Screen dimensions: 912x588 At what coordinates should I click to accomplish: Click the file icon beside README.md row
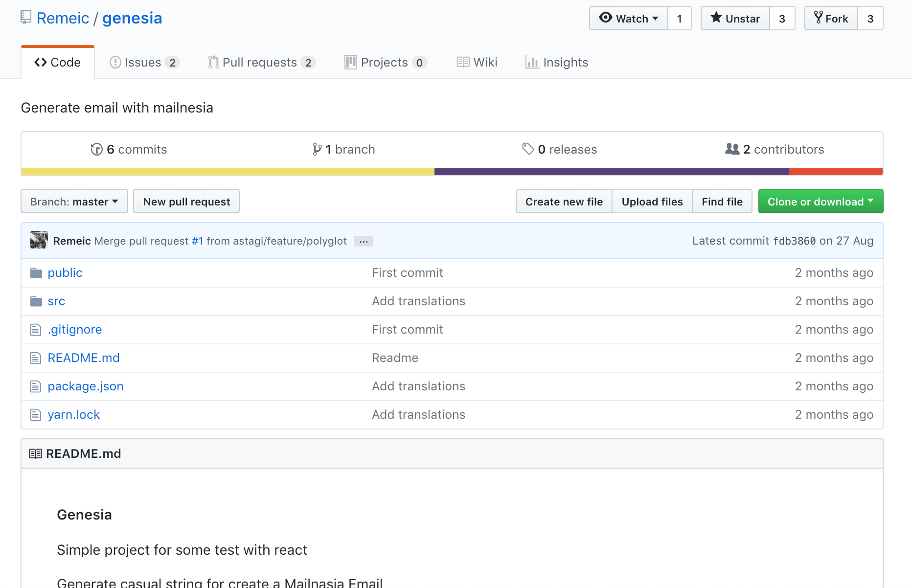coord(36,358)
